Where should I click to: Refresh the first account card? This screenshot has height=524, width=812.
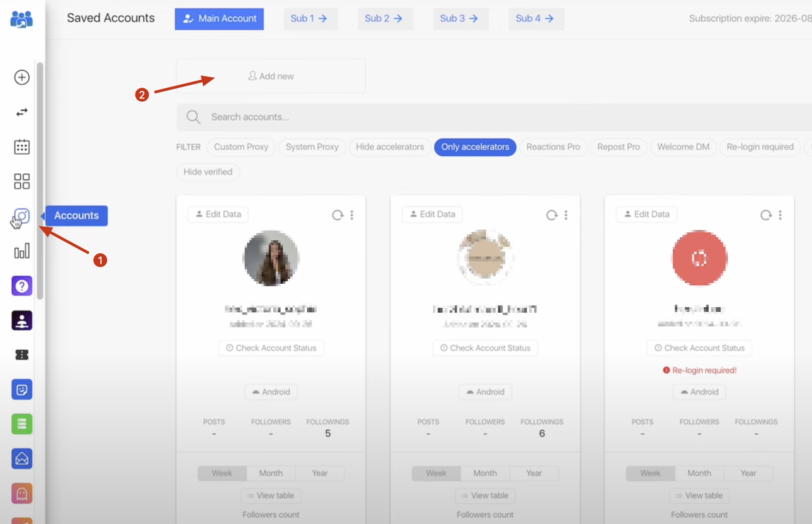tap(337, 215)
